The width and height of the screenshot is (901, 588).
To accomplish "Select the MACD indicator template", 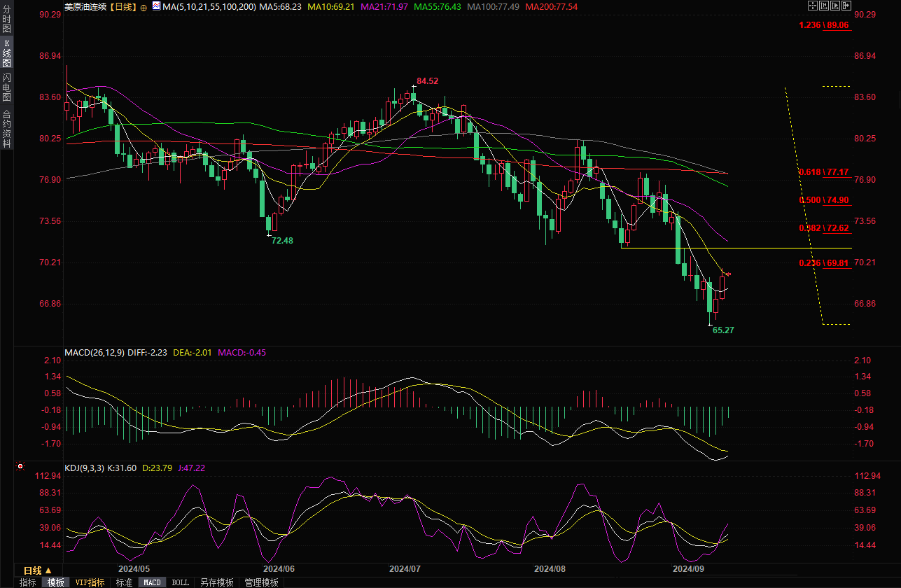I will (x=153, y=582).
